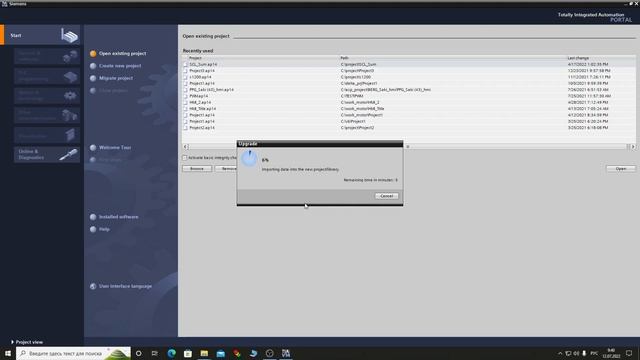
Task: Click the SCL_Sum.ap14 file icon
Action: [185, 64]
